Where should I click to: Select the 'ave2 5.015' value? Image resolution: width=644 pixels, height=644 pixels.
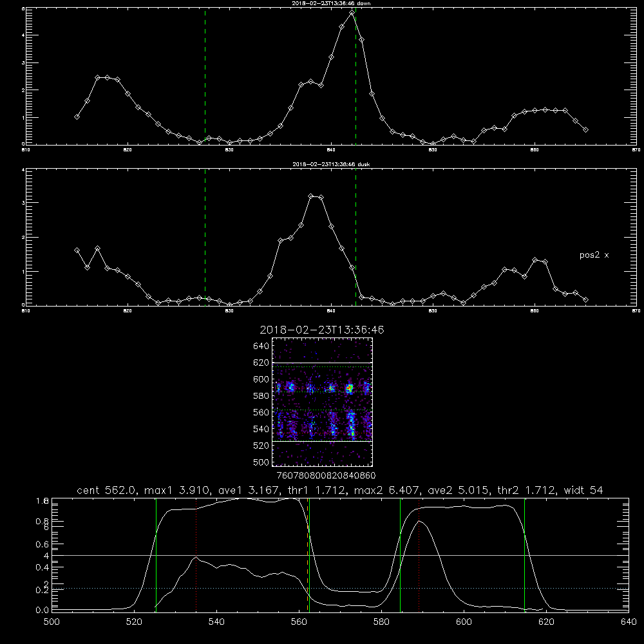(x=459, y=490)
